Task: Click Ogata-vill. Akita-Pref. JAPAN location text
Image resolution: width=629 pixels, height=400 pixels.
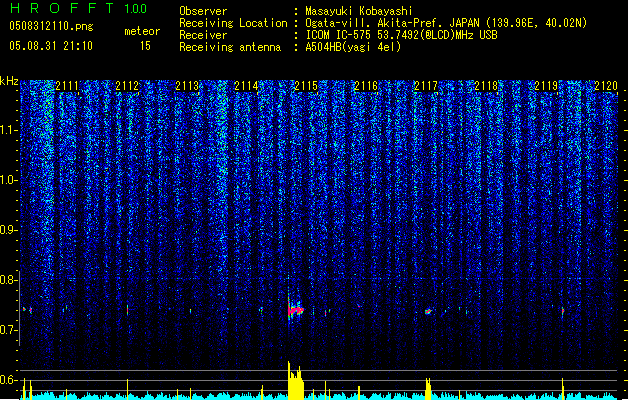Action: pyautogui.click(x=446, y=23)
